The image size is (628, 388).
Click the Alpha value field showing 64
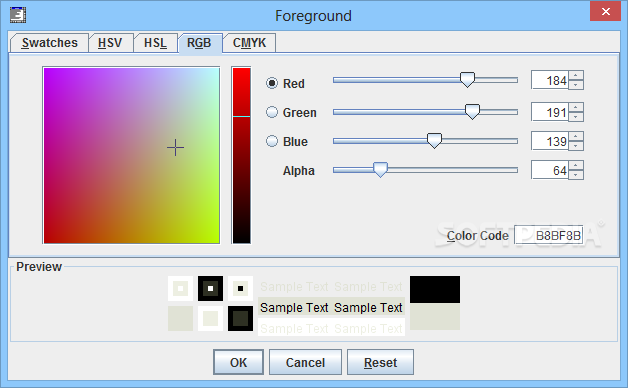tap(550, 170)
